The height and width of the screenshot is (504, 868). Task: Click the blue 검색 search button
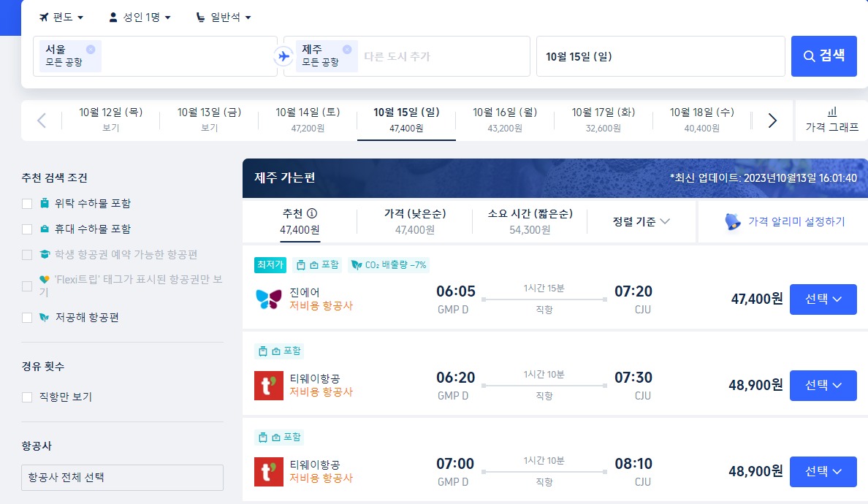point(823,56)
